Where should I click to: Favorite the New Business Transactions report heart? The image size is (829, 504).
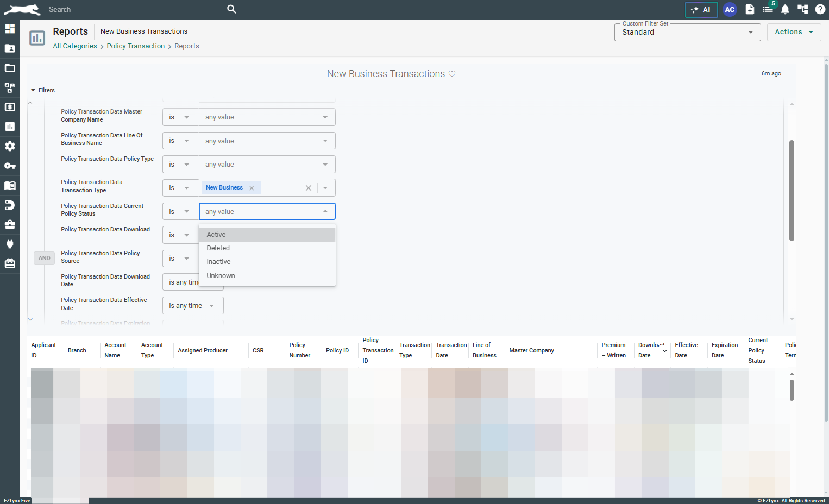coord(452,74)
